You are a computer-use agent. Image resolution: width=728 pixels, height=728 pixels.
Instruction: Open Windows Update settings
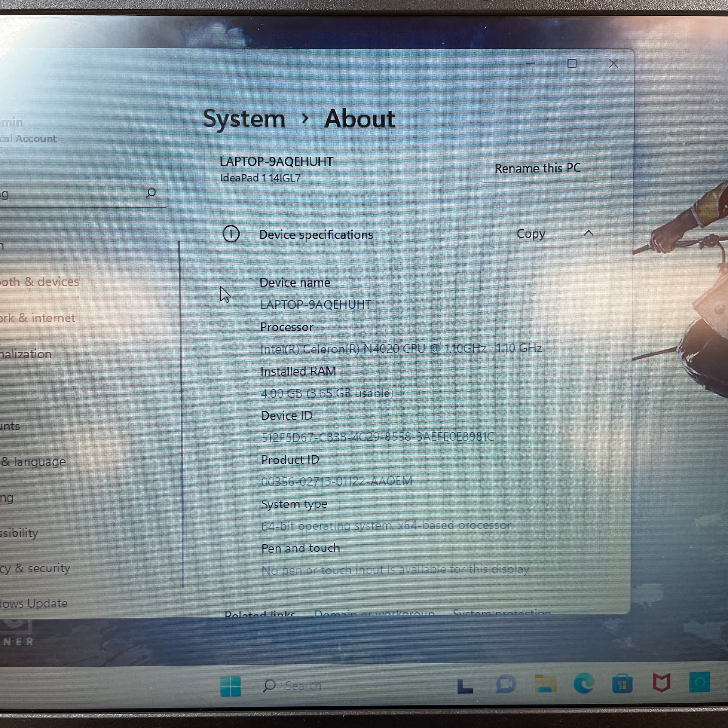pyautogui.click(x=34, y=603)
